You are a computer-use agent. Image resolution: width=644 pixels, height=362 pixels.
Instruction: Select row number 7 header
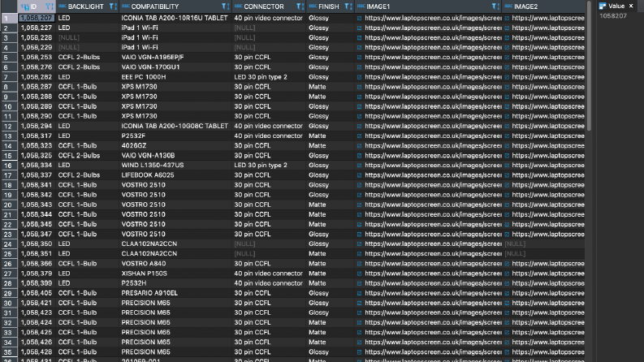coord(9,77)
